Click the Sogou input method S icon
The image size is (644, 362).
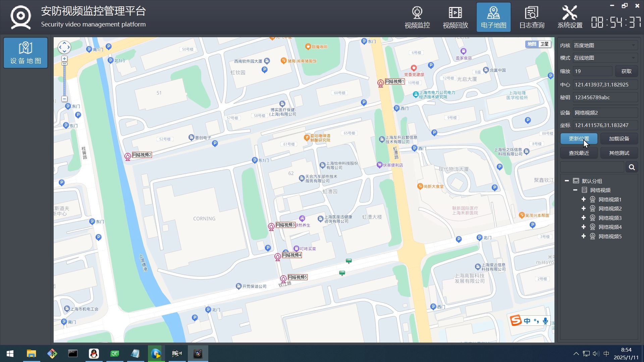pos(516,320)
